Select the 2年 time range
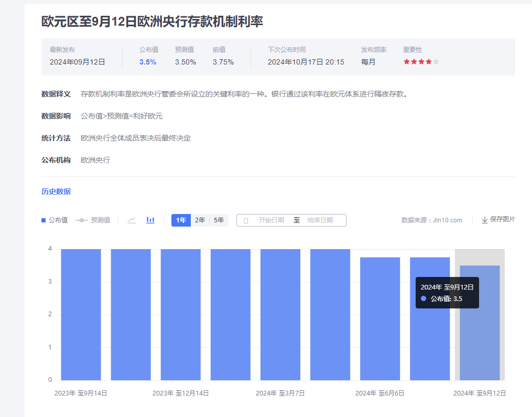Viewport: 532px width, 417px height. (200, 220)
